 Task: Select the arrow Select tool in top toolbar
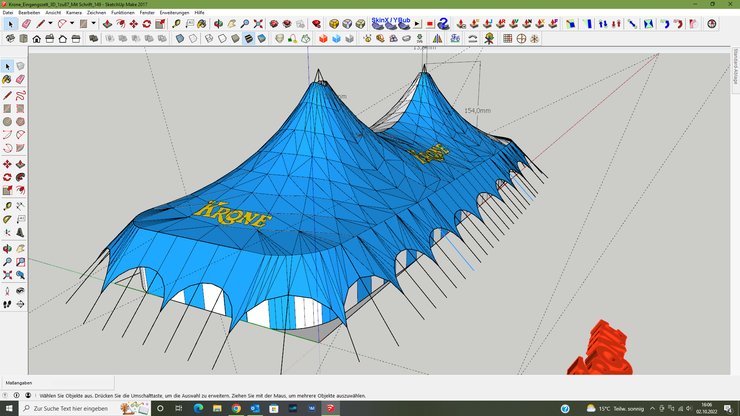(x=11, y=24)
